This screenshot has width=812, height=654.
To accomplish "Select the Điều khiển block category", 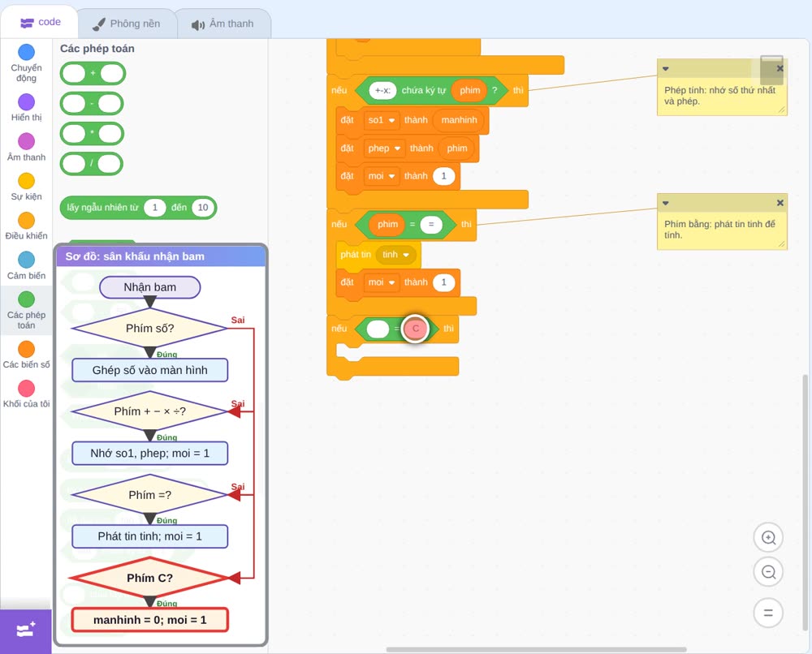I will tap(26, 226).
